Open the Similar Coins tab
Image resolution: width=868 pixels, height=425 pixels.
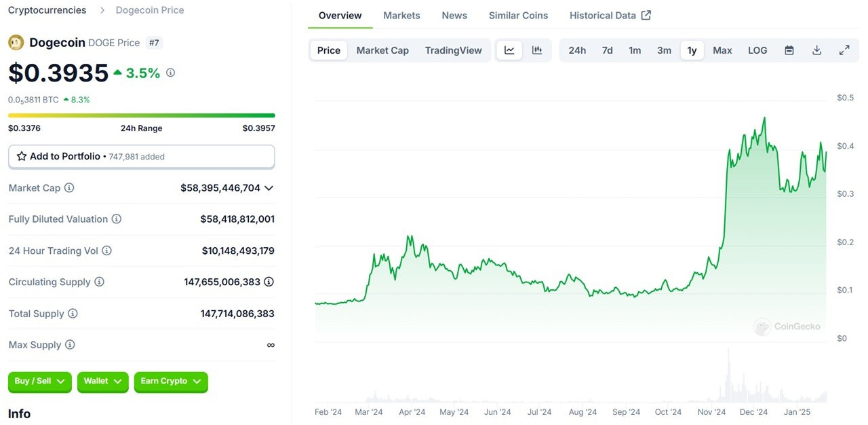tap(518, 15)
